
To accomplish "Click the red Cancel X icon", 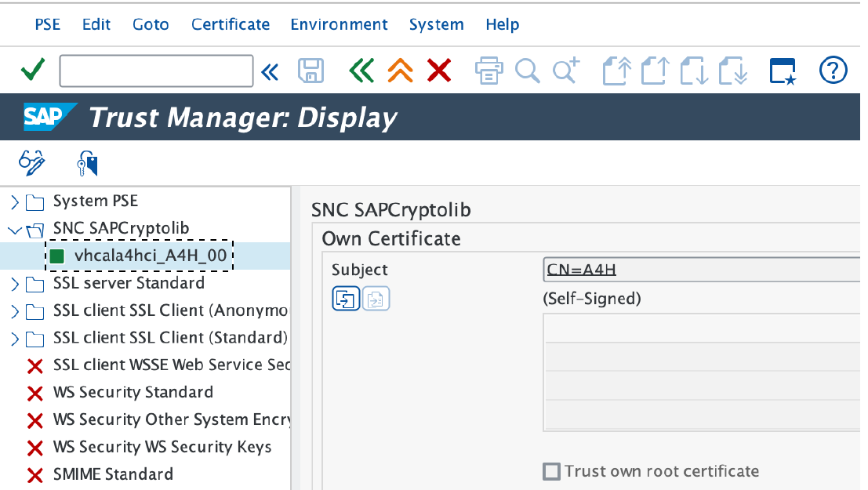I will tap(439, 71).
